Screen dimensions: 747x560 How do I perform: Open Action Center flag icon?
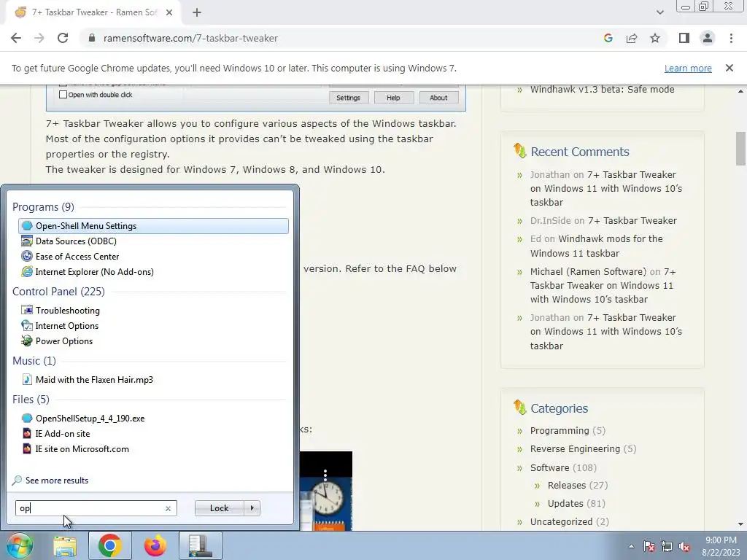(649, 547)
